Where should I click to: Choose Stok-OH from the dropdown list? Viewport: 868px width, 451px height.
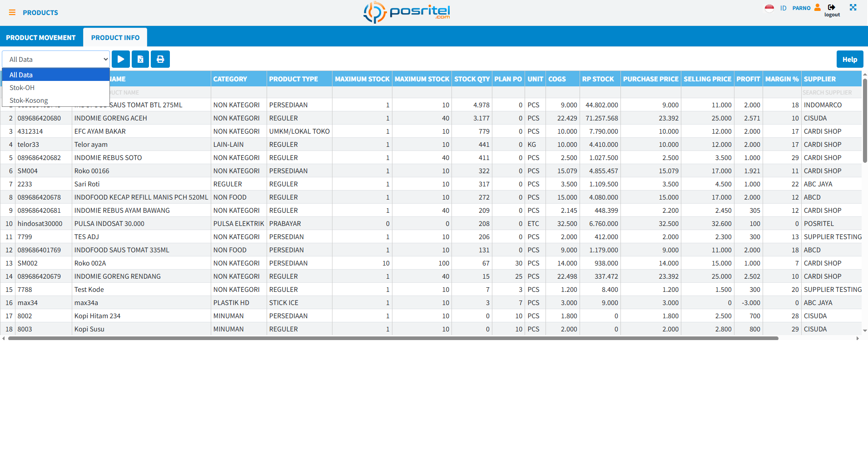pos(56,88)
